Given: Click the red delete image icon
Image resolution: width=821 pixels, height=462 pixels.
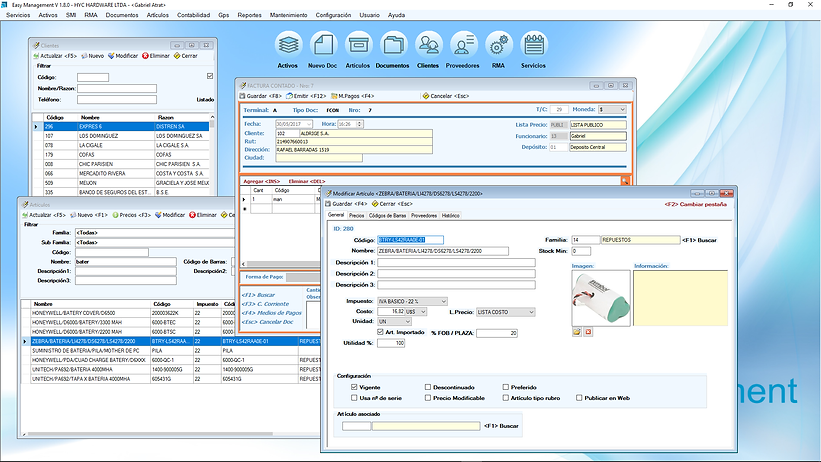Looking at the screenshot, I should pos(588,332).
